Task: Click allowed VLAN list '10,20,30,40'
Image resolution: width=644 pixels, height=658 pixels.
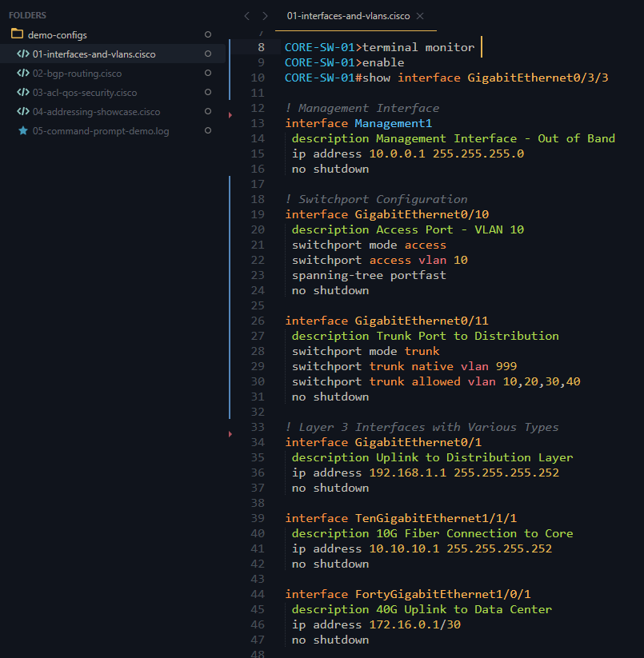Action: (x=542, y=381)
